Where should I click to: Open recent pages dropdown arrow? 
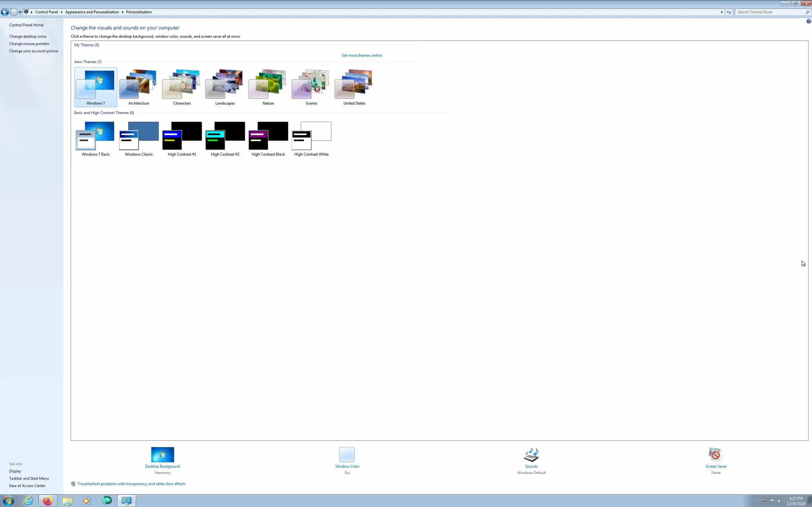click(20, 12)
